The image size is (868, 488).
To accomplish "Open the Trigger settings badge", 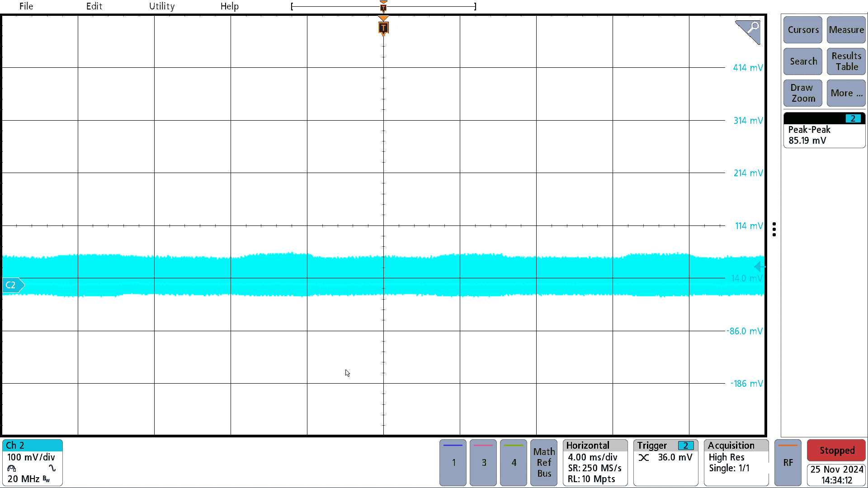I will click(666, 463).
